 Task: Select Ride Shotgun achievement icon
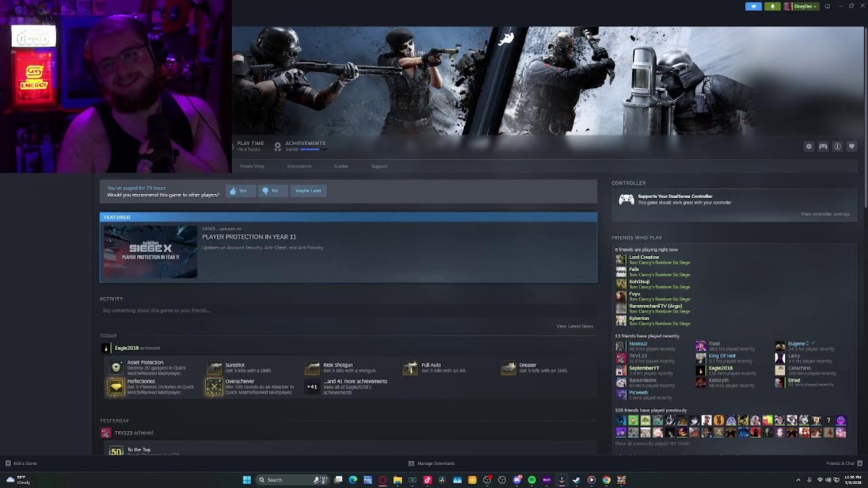(x=312, y=367)
